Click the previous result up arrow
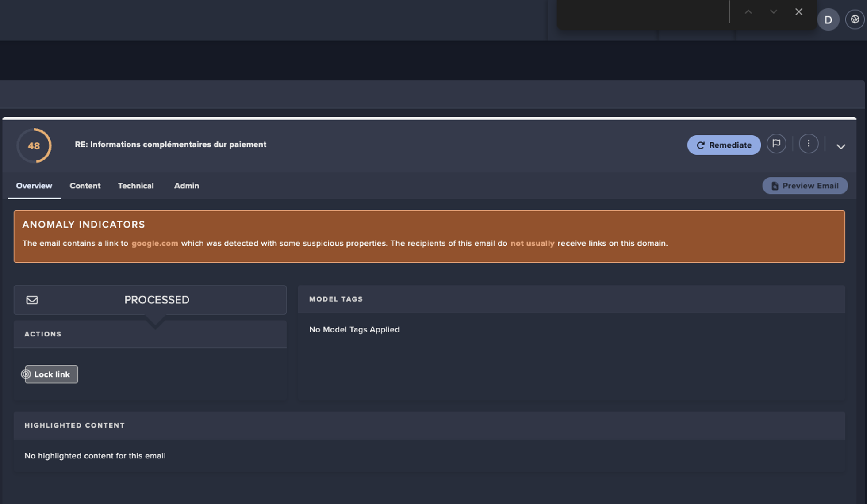 [748, 12]
